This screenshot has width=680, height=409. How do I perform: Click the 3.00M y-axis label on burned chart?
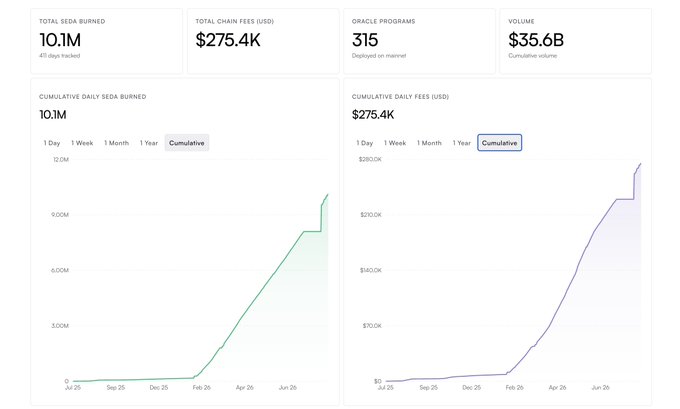pyautogui.click(x=60, y=326)
